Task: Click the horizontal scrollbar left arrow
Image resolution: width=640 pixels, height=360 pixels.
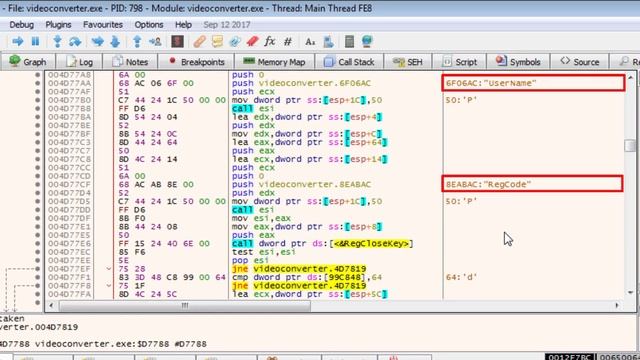Action: coord(51,305)
